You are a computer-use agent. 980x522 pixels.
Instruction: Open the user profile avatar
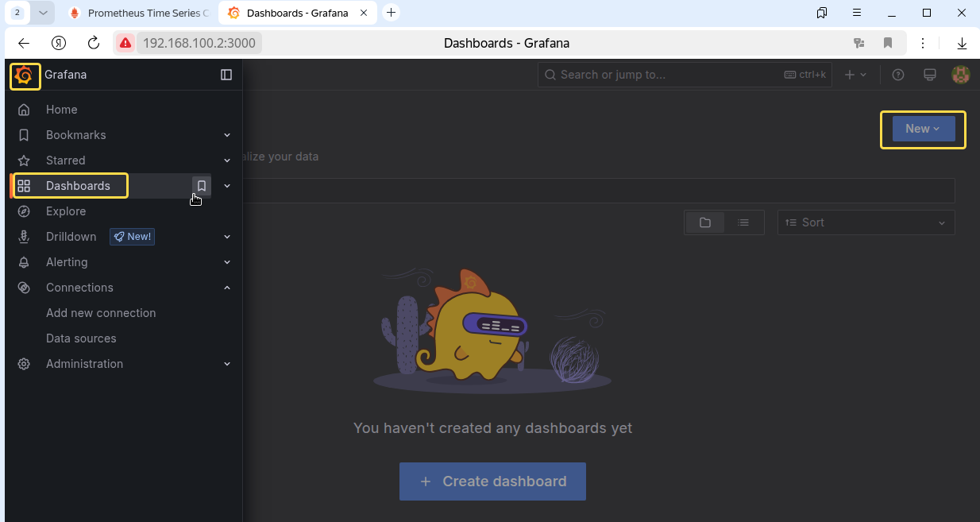coord(961,75)
